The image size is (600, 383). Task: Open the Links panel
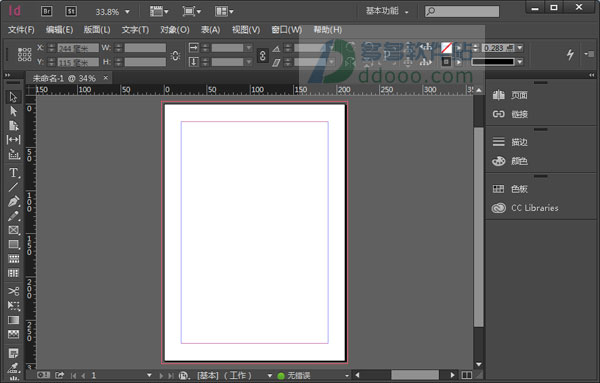pyautogui.click(x=510, y=114)
